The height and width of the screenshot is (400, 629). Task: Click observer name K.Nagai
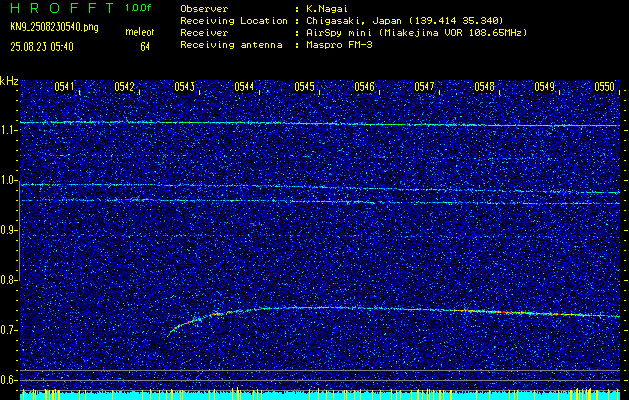(x=325, y=9)
